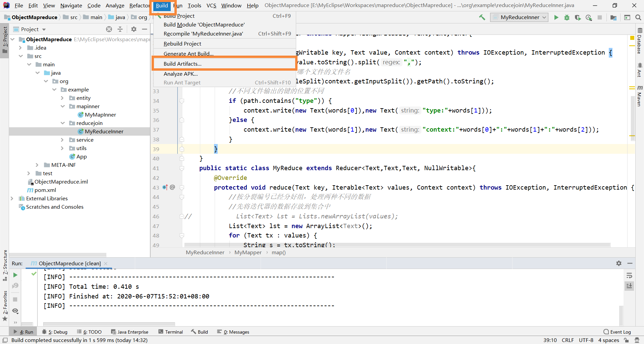The width and height of the screenshot is (644, 344).
Task: Open the MyReduceInner run configuration dropdown
Action: click(519, 17)
